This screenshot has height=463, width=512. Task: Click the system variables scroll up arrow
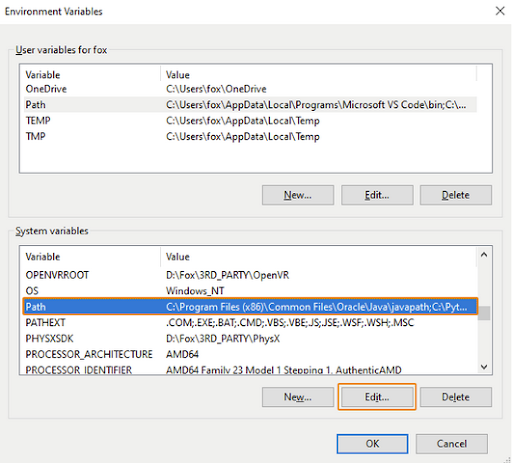(484, 255)
